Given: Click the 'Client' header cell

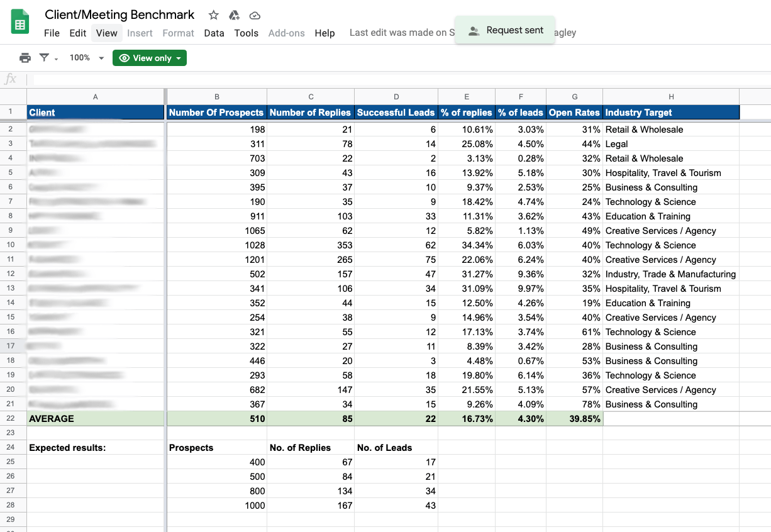Looking at the screenshot, I should pyautogui.click(x=96, y=113).
